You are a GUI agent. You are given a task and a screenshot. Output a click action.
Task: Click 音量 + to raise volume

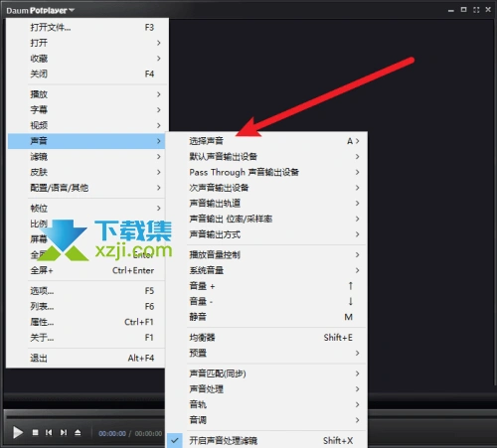(x=266, y=286)
